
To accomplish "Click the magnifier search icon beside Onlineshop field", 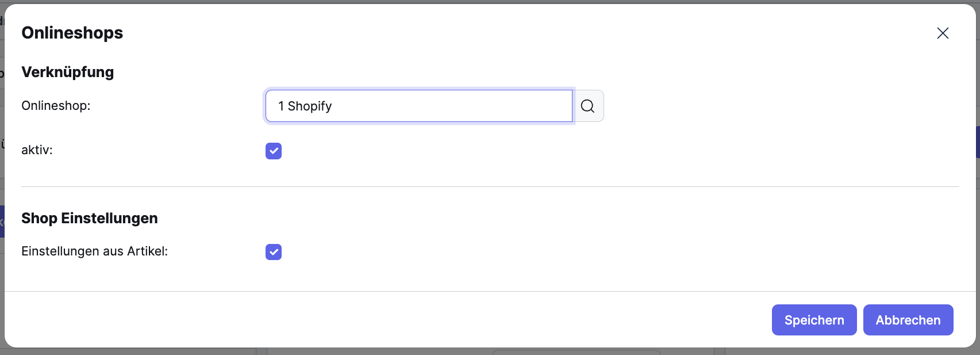I will click(587, 106).
